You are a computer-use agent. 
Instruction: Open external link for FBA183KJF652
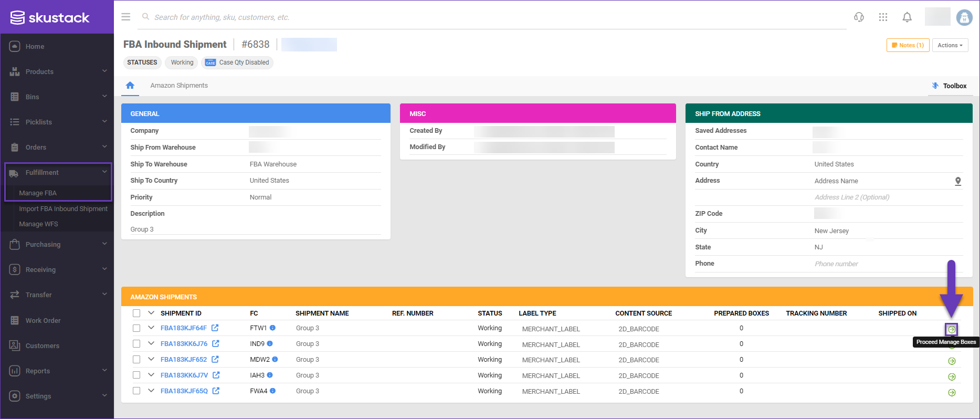pyautogui.click(x=215, y=359)
